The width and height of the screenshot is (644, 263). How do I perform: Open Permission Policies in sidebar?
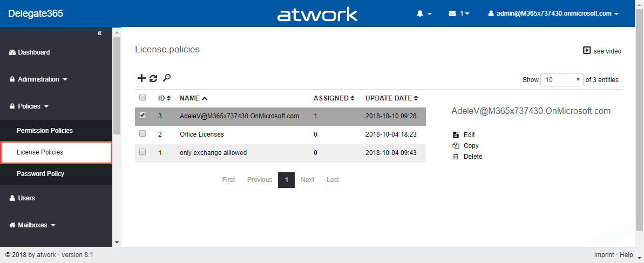point(45,131)
